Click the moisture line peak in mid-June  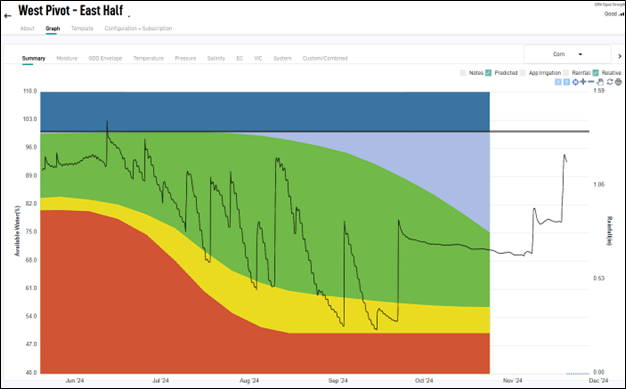pos(107,122)
